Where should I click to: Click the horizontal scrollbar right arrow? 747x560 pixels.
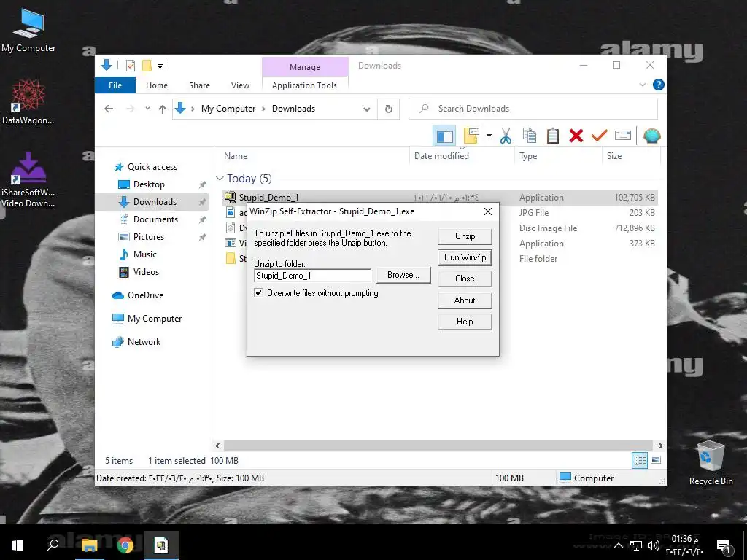[x=660, y=446]
